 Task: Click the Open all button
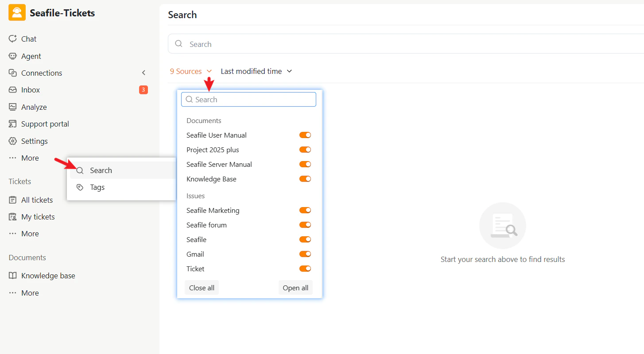click(x=295, y=288)
